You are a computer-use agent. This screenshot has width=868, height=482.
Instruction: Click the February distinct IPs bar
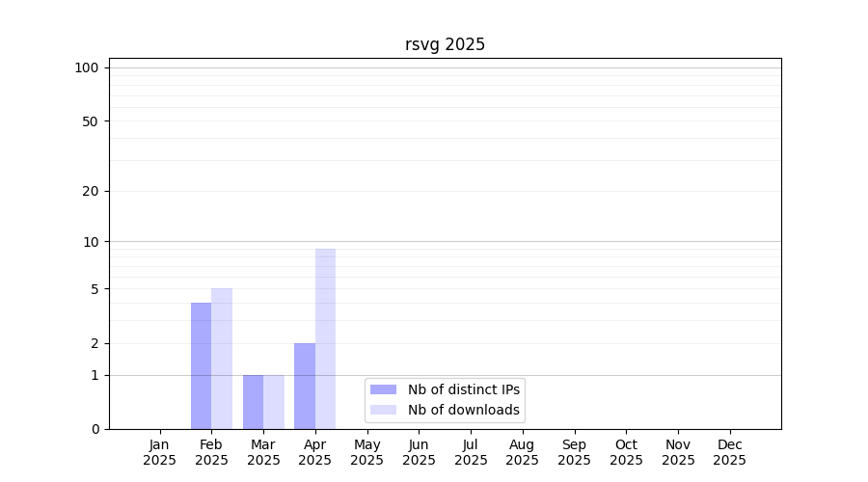201,366
